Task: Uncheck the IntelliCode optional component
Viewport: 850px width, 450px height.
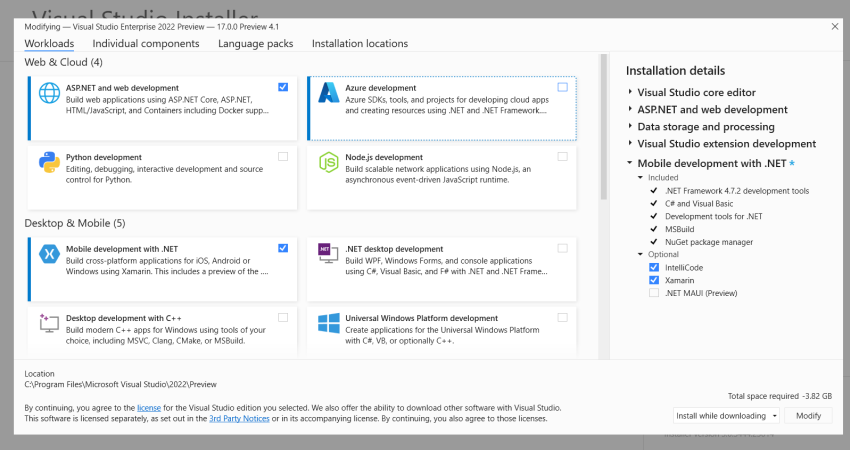Action: coord(654,267)
